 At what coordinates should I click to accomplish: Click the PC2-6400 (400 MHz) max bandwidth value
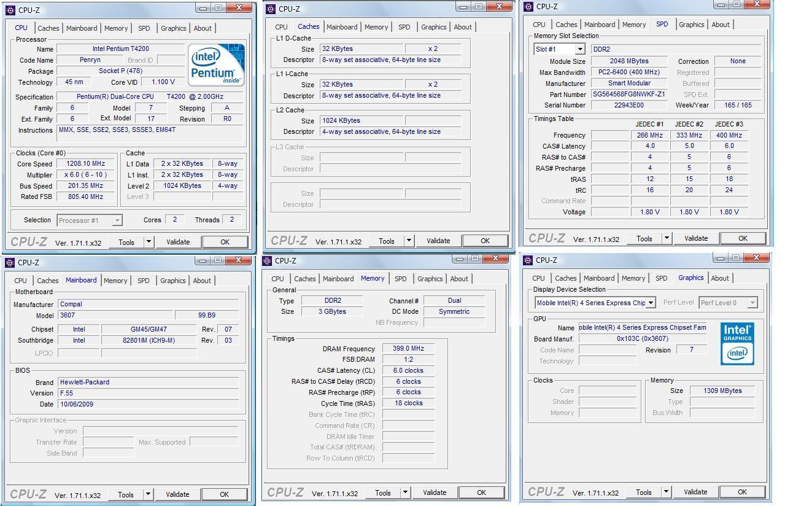coord(628,72)
